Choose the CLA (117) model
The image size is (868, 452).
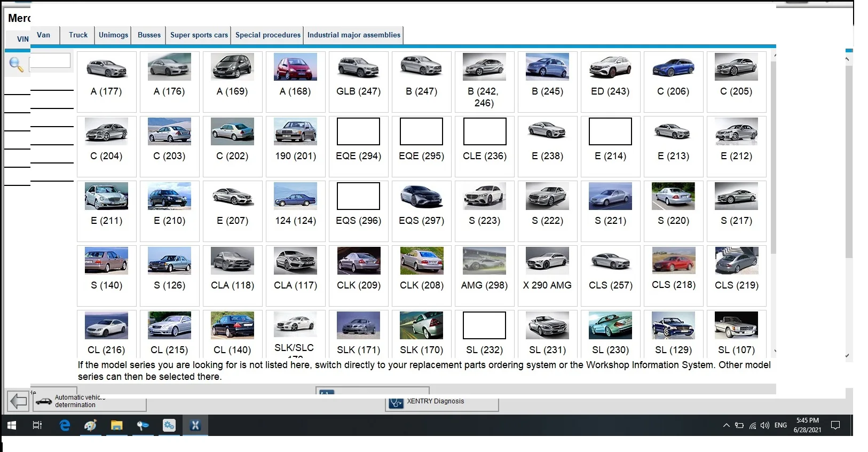pyautogui.click(x=296, y=276)
